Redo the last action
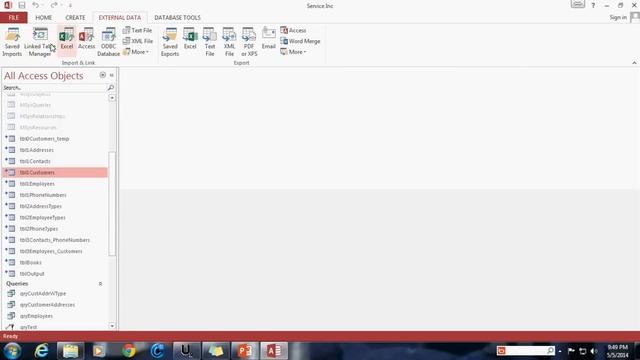 pyautogui.click(x=54, y=5)
